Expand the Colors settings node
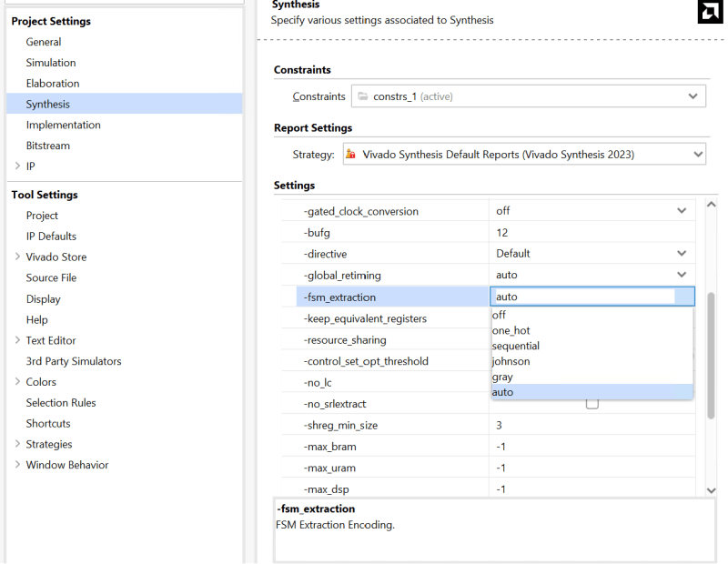Viewport: 728px width, 564px height. pyautogui.click(x=17, y=382)
